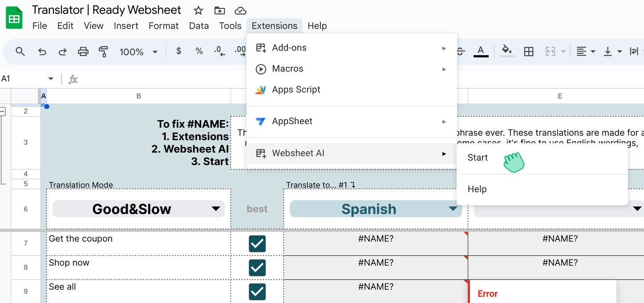The image size is (644, 303).
Task: Collapse the row group minus toggle
Action: click(2, 111)
